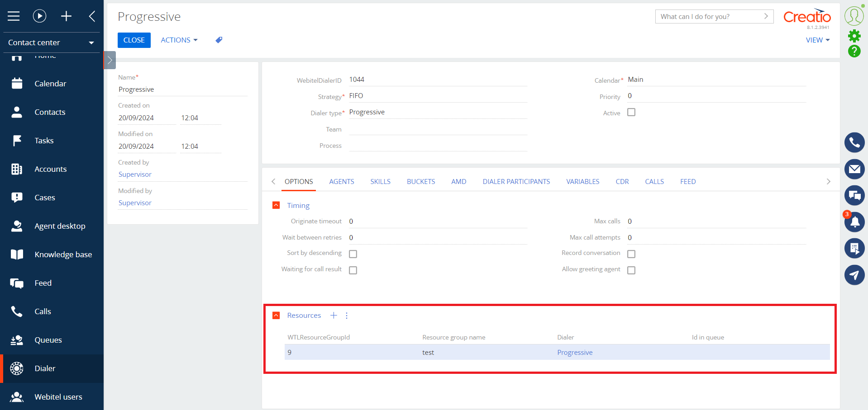This screenshot has width=868, height=410.
Task: Click the Priority field
Action: (x=716, y=96)
